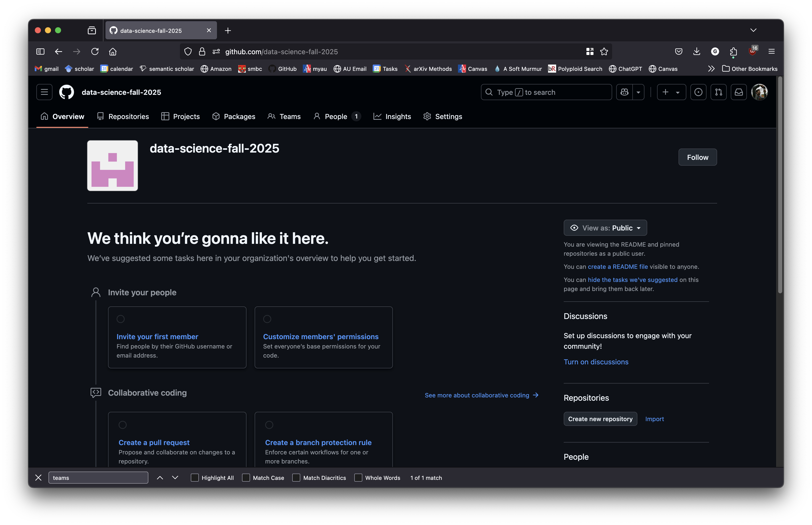Click hide the tasks we've suggested link
This screenshot has height=525, width=812.
[x=632, y=280]
